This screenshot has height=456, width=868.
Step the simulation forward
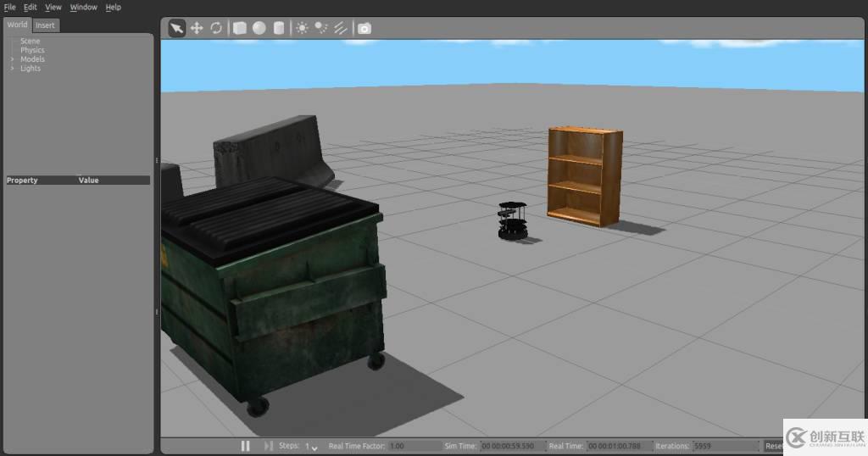coord(269,446)
